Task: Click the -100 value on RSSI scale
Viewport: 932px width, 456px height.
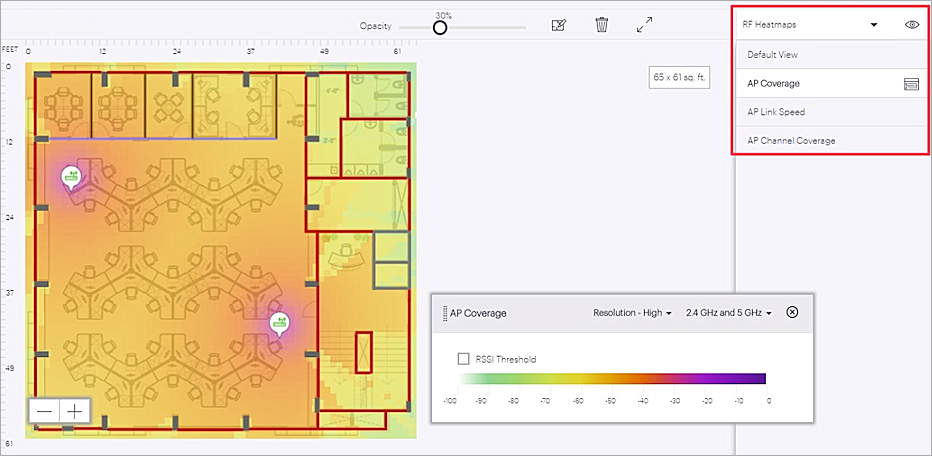Action: [x=450, y=401]
